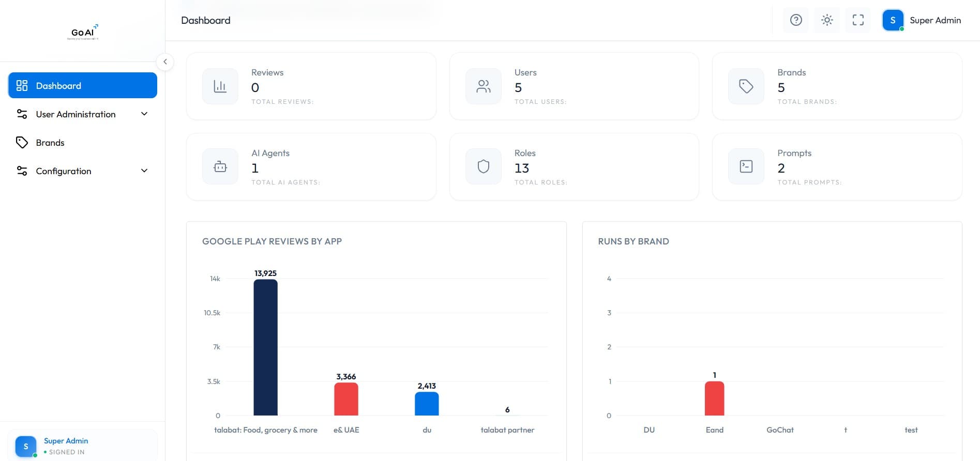Click the Brands tag icon in the sidebar
The height and width of the screenshot is (461, 980).
(22, 143)
